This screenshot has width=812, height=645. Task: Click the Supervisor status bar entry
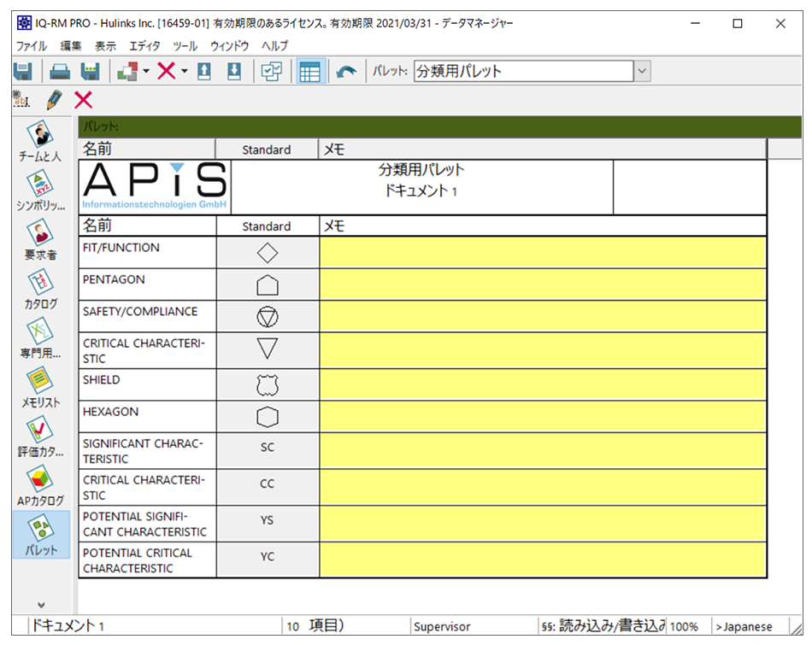pos(442,626)
